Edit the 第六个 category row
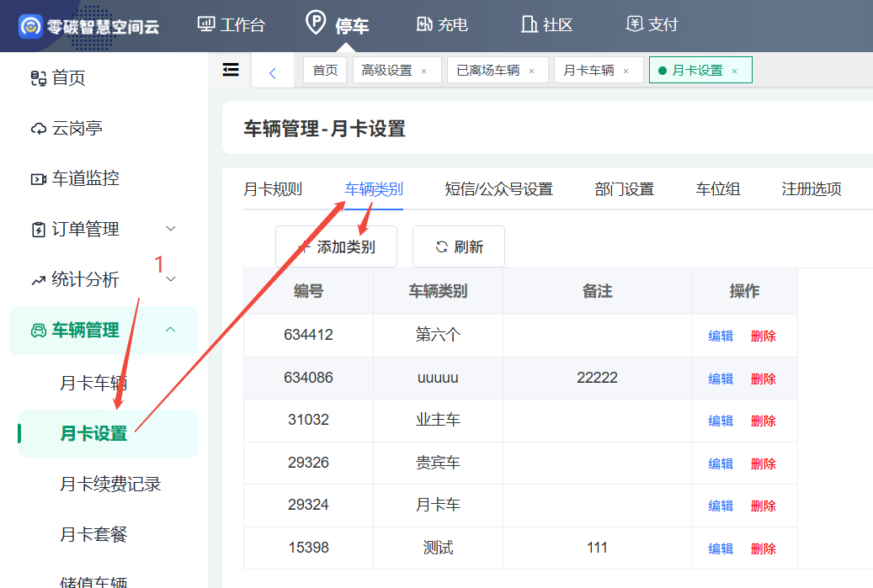This screenshot has width=873, height=588. click(x=721, y=336)
